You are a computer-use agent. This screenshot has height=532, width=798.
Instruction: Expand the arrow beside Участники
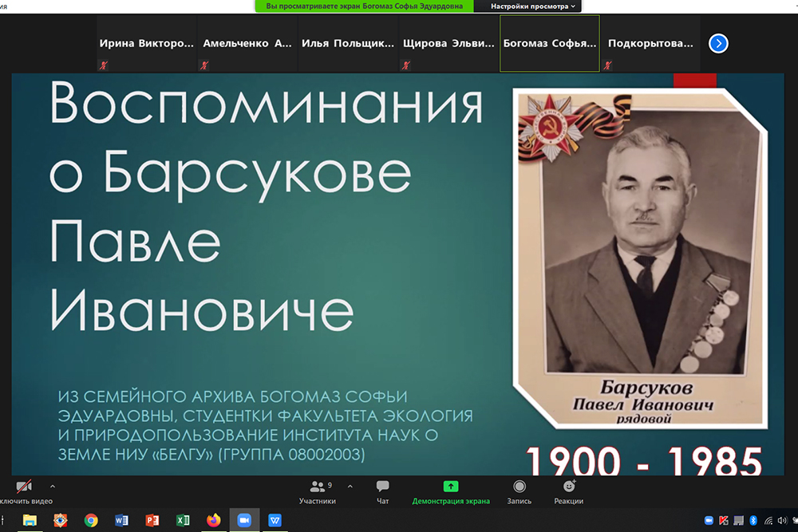350,486
